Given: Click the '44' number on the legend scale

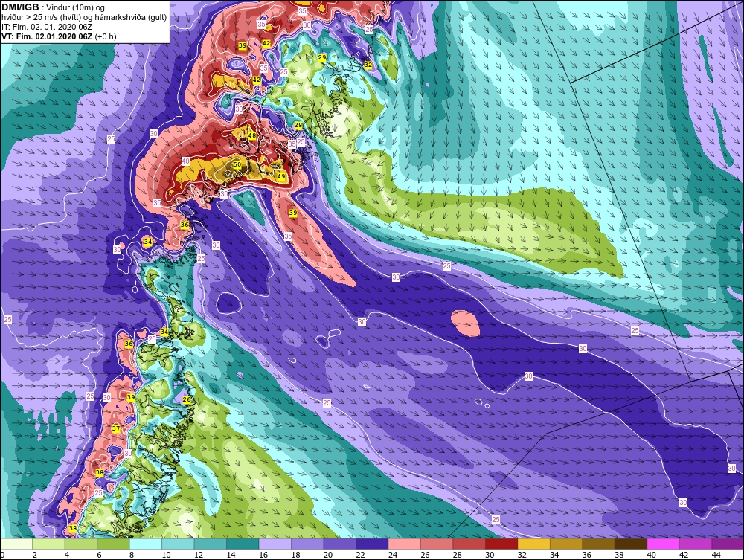Looking at the screenshot, I should pyautogui.click(x=716, y=555).
